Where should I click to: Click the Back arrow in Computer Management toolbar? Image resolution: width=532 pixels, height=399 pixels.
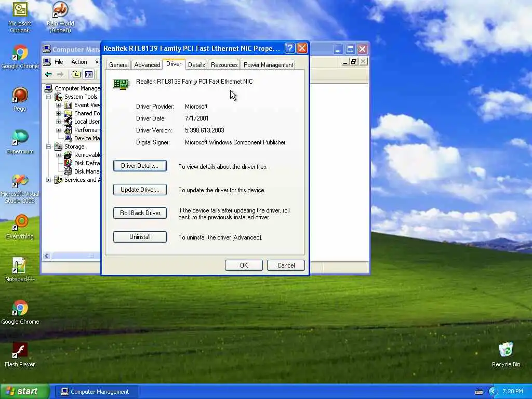pyautogui.click(x=48, y=74)
